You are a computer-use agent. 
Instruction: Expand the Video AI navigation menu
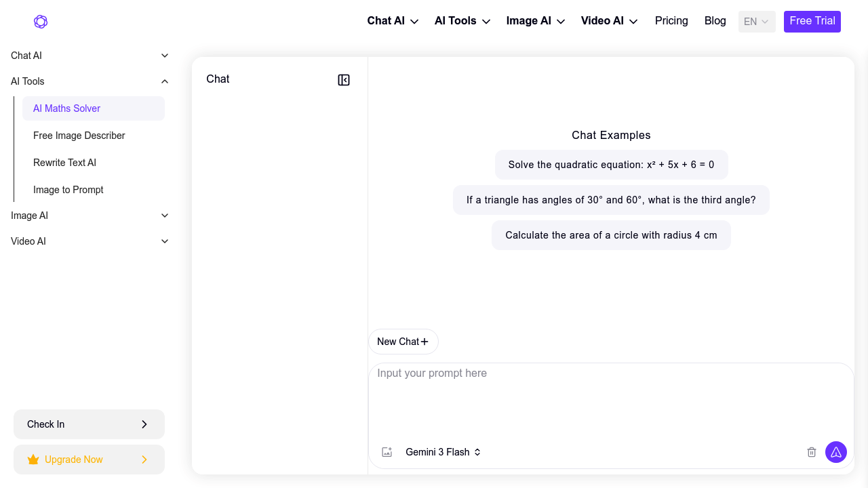[608, 21]
